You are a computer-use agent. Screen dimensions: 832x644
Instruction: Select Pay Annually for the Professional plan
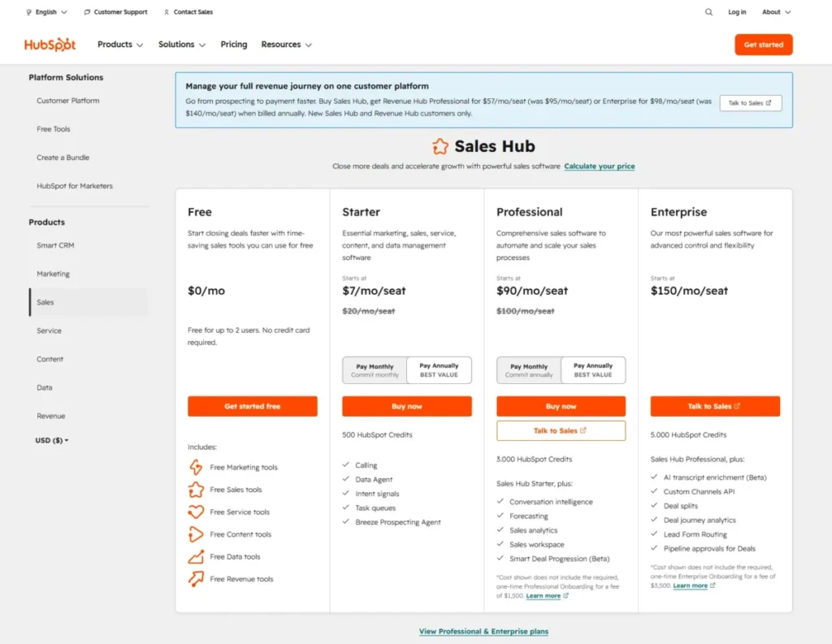click(593, 370)
